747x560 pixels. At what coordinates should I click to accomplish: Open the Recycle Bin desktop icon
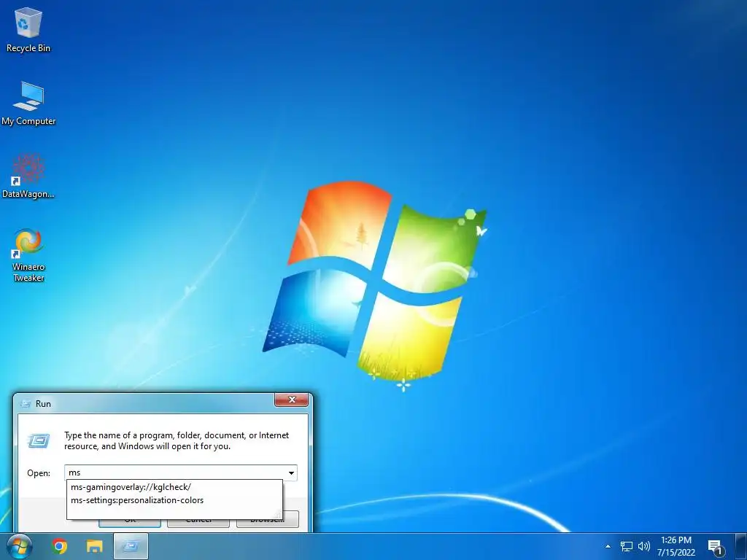click(x=28, y=29)
